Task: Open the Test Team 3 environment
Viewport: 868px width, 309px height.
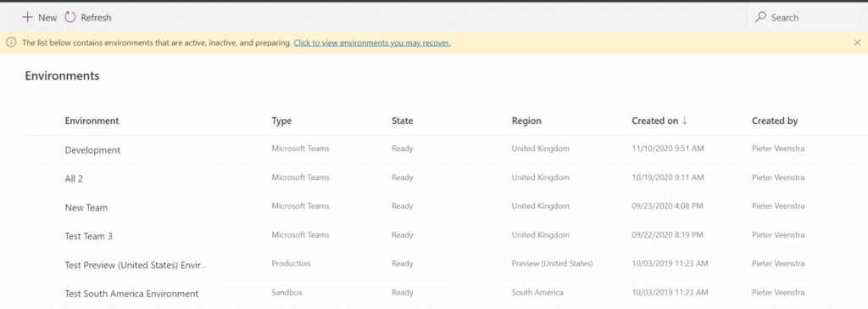Action: tap(88, 236)
